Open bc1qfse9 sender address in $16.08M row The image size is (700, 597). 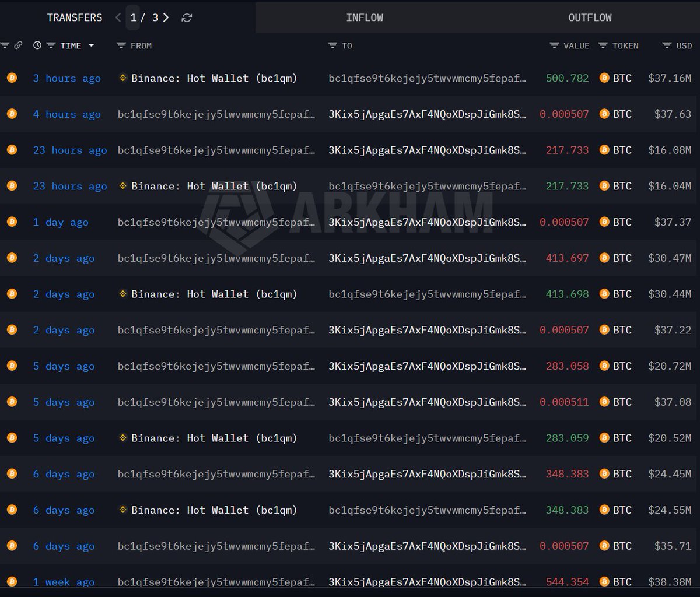tap(216, 150)
